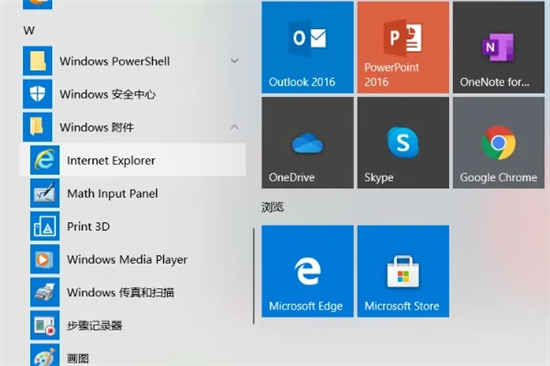The height and width of the screenshot is (366, 550).
Task: Collapse the Windows 附件 folder chevron
Action: (235, 127)
